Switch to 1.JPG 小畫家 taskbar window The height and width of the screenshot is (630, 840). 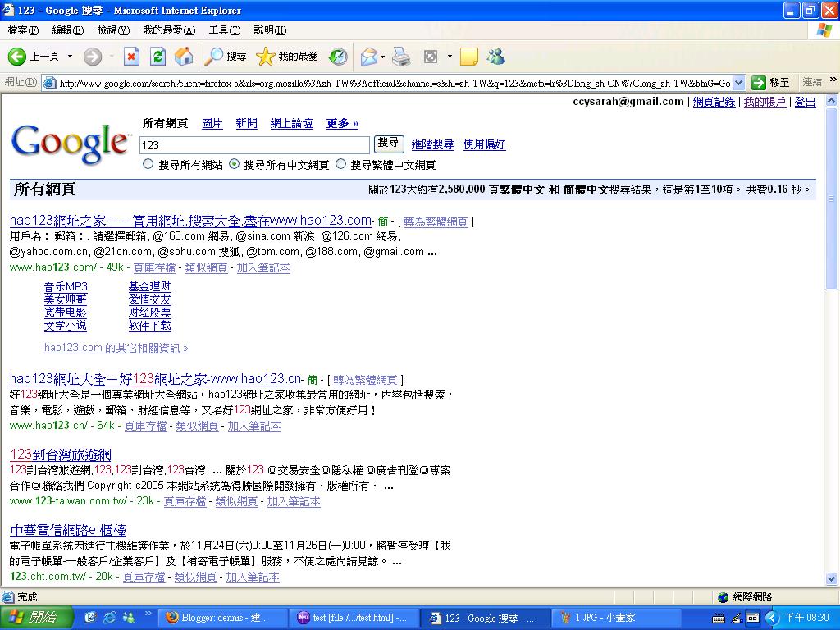point(615,618)
